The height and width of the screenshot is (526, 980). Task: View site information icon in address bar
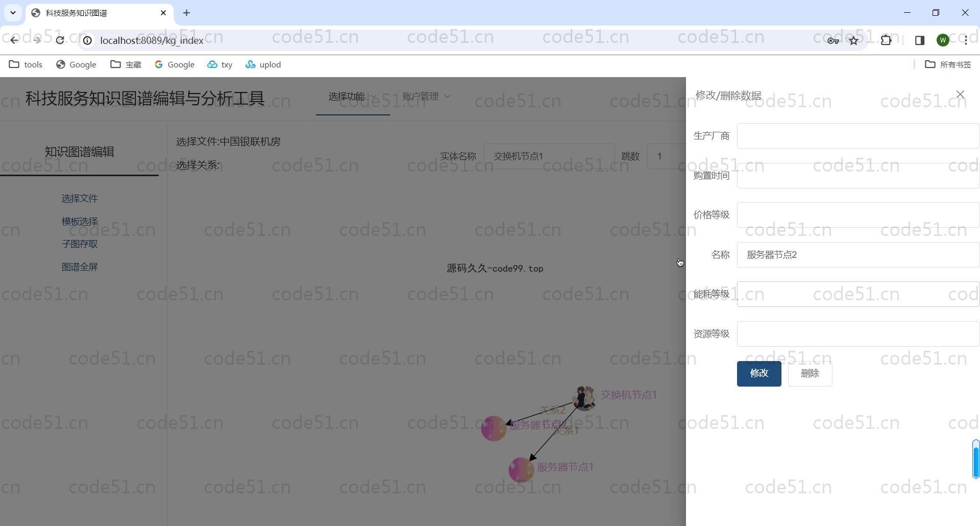pos(88,40)
